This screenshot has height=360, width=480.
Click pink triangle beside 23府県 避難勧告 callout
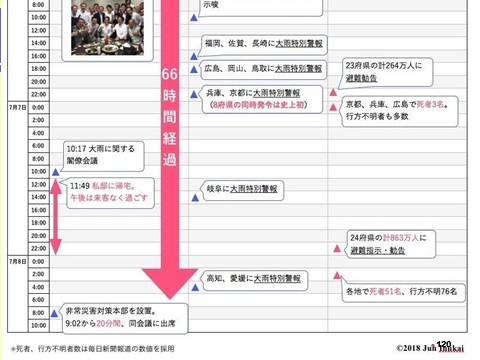(x=333, y=92)
